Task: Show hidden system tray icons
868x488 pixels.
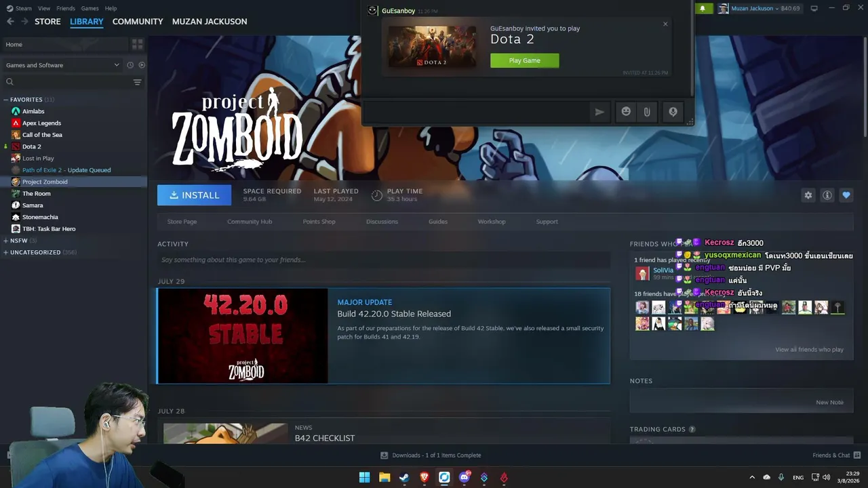Action: coord(751,477)
